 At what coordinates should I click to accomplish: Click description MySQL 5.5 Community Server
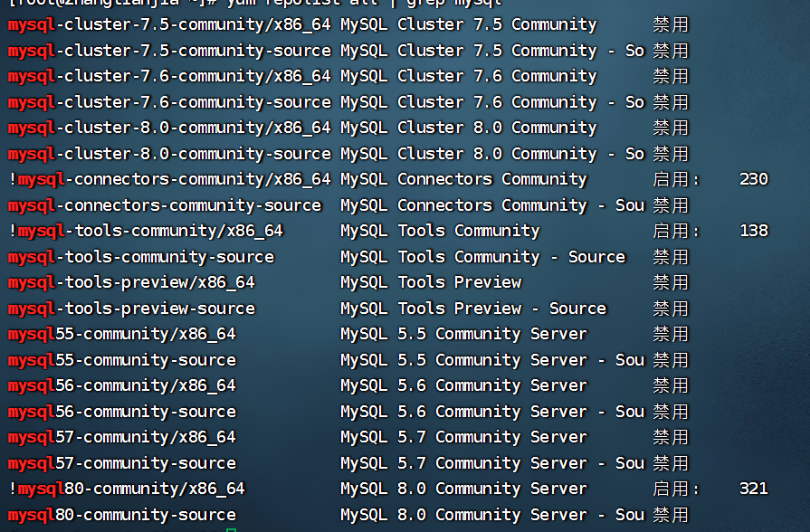pyautogui.click(x=463, y=334)
